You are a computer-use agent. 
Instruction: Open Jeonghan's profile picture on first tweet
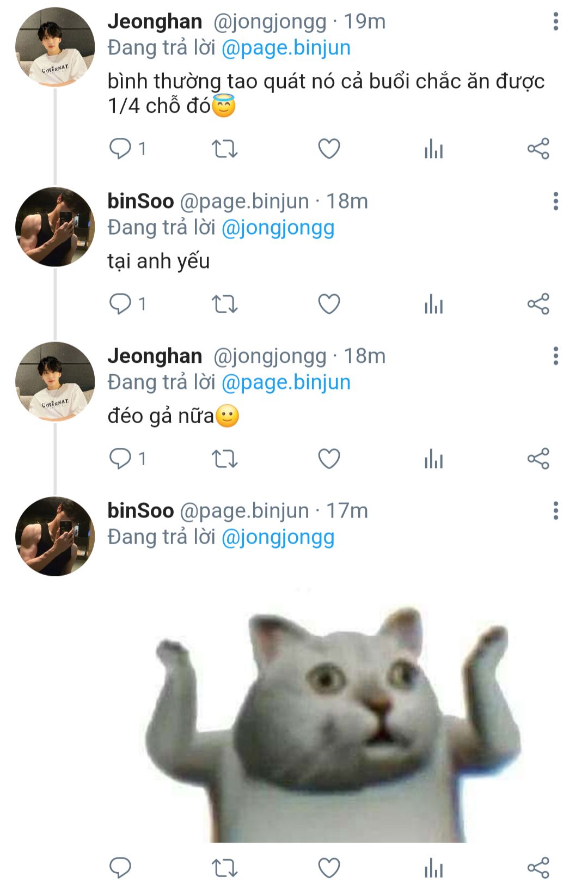(54, 47)
